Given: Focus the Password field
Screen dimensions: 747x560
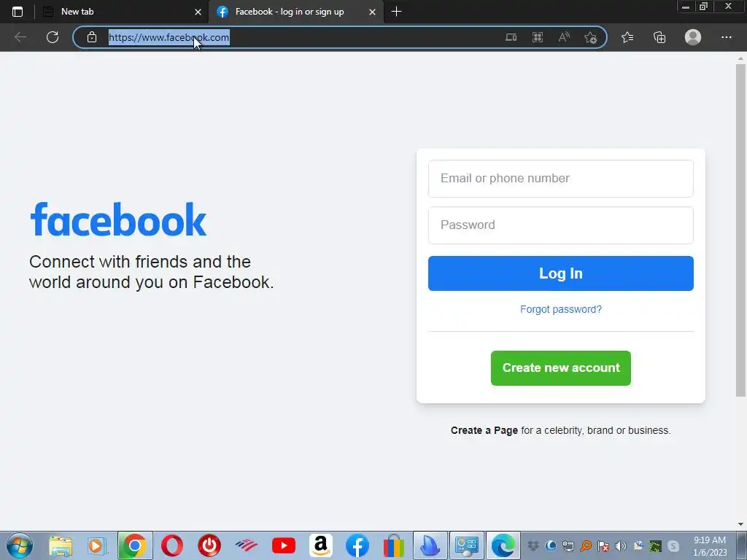Looking at the screenshot, I should 561,225.
